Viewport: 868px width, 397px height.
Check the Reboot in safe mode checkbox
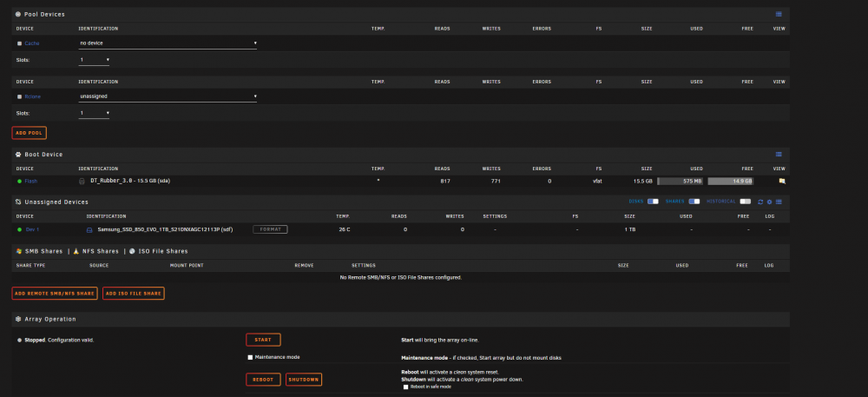405,387
